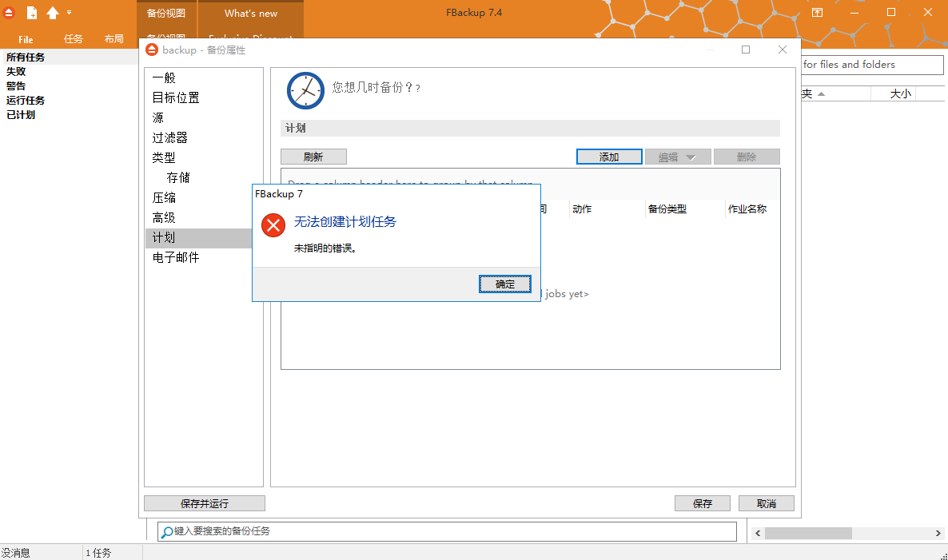
Task: Click the 备份类型 column header
Action: point(667,209)
